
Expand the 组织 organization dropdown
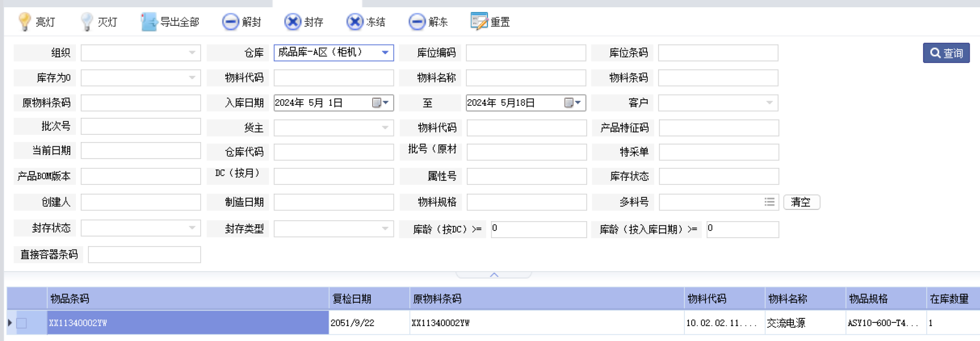point(192,53)
